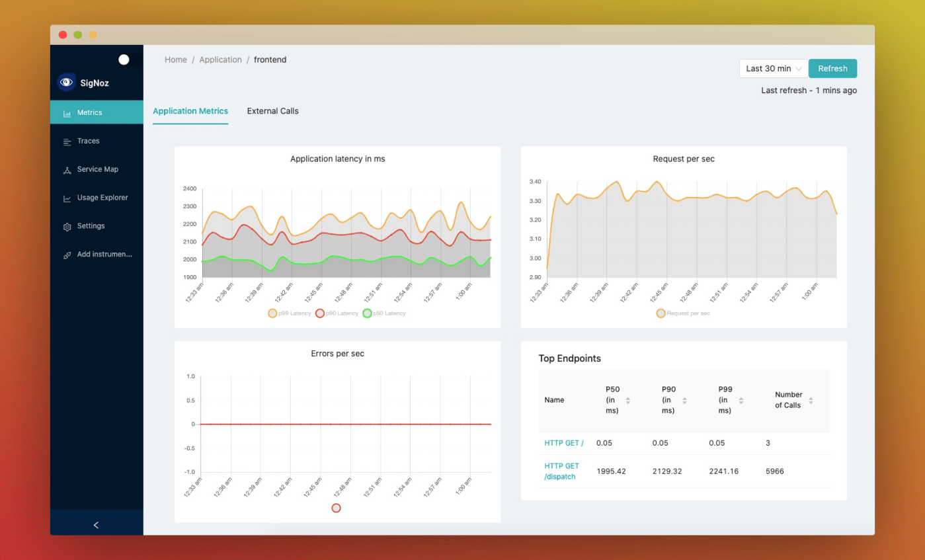Open Service Map via its node icon

click(67, 170)
